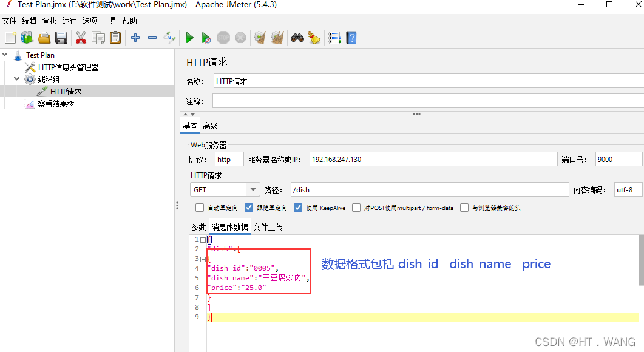Select HTTP信息头管理器 in tree
This screenshot has width=644, height=352.
click(68, 67)
